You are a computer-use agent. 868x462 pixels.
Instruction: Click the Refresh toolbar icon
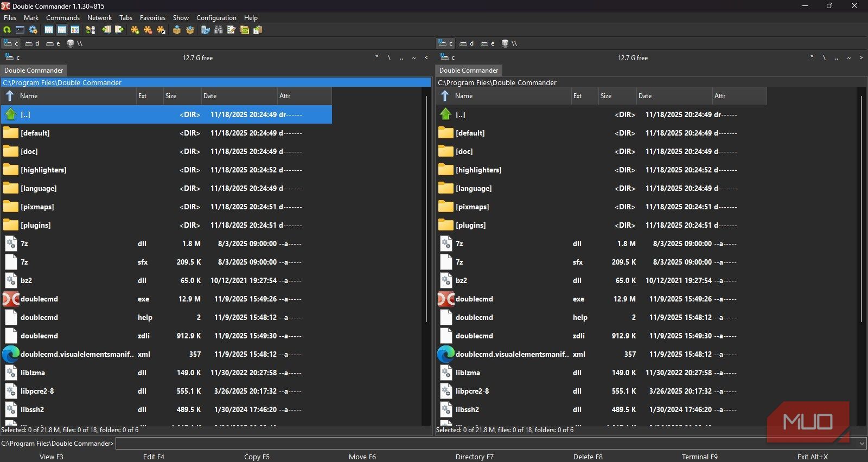coord(7,30)
